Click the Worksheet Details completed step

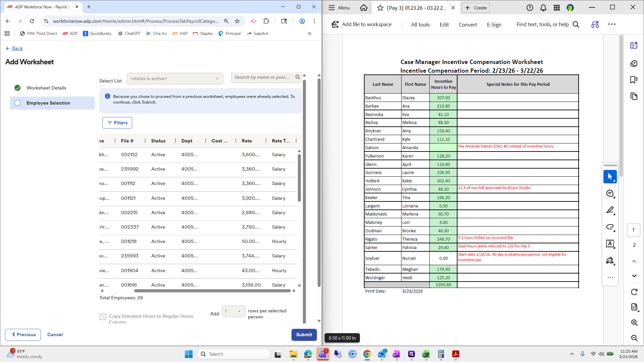tap(46, 88)
